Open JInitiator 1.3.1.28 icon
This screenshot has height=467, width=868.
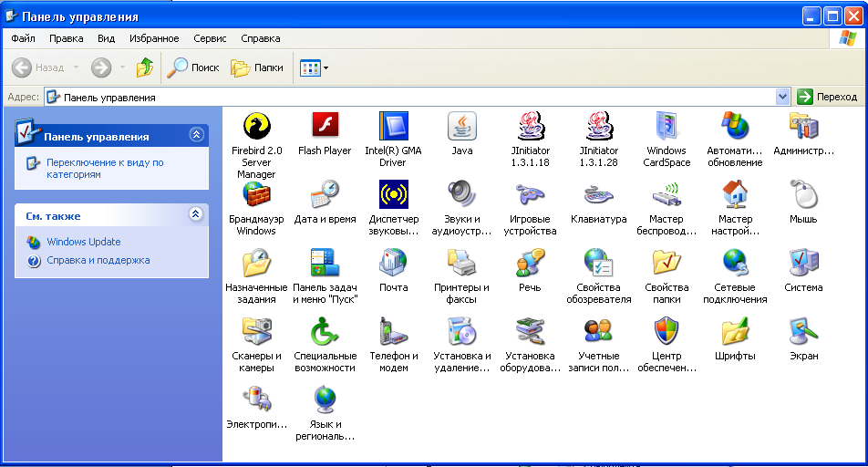tap(598, 126)
